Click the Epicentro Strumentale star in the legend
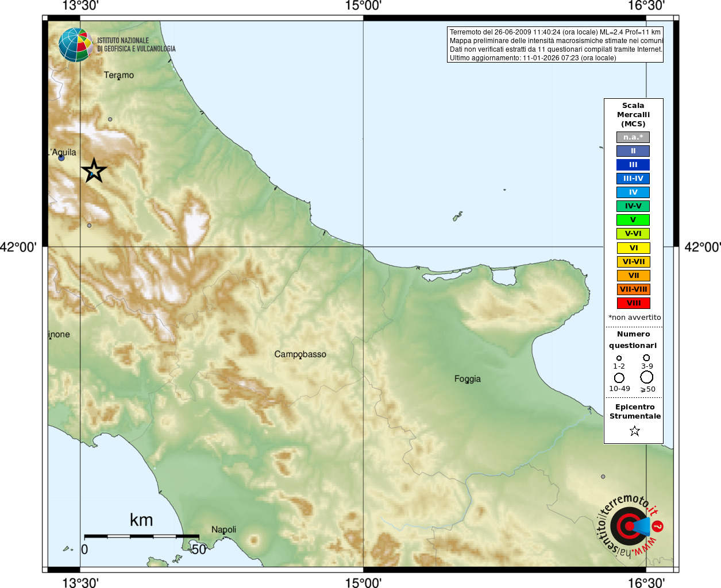Viewport: 721px width, 588px height. [x=634, y=431]
